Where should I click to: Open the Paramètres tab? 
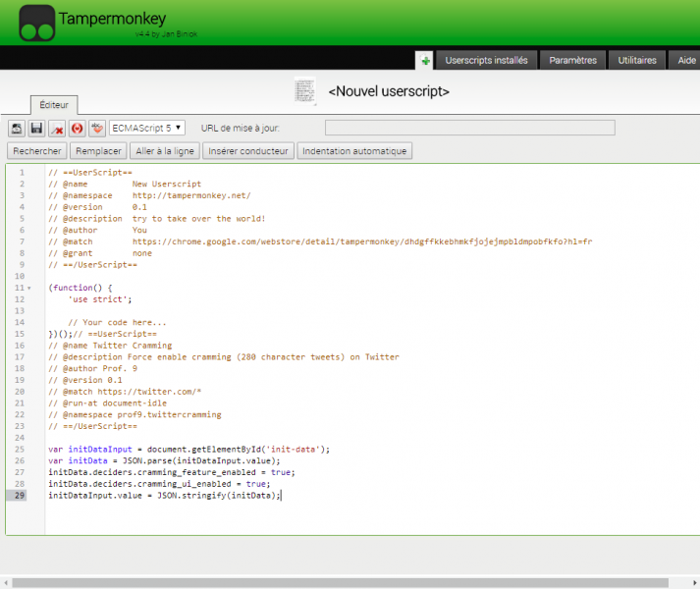click(572, 60)
